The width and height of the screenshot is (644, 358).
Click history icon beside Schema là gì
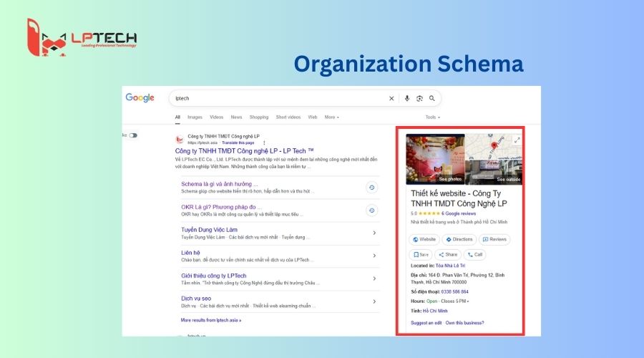click(x=371, y=188)
